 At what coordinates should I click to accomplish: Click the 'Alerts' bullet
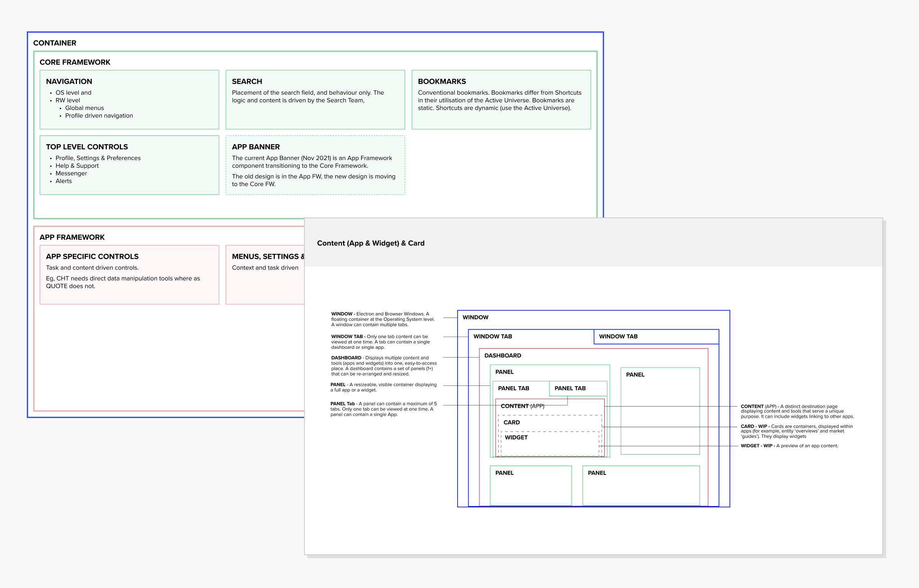[x=64, y=181]
